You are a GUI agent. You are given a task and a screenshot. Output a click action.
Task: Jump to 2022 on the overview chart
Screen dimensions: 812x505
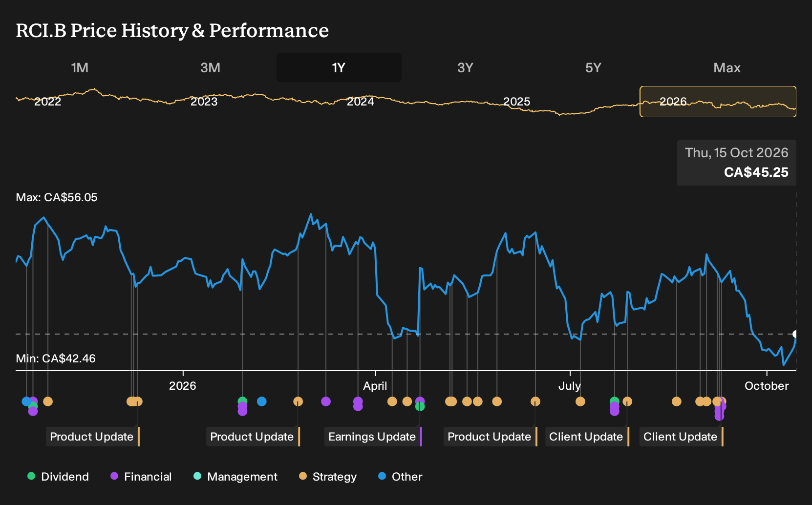tap(48, 102)
